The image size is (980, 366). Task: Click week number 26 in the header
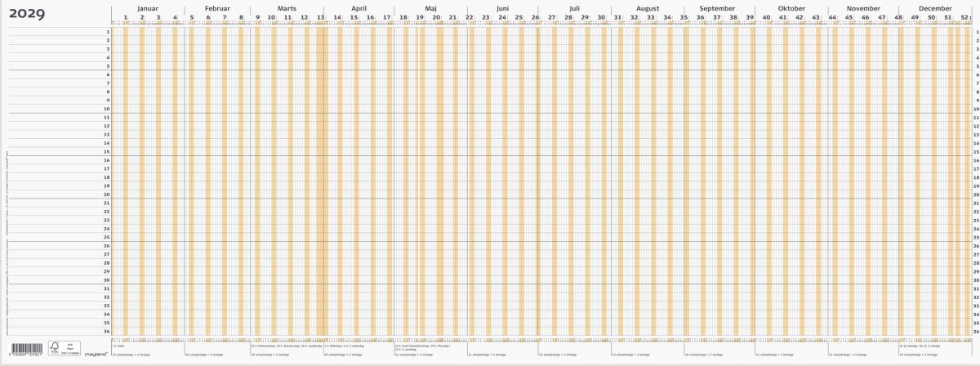click(x=535, y=17)
